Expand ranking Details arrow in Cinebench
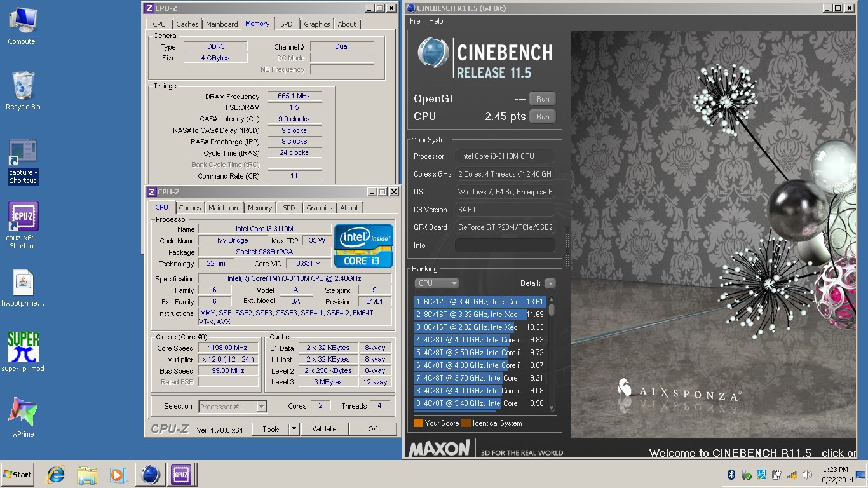This screenshot has width=868, height=488. click(x=550, y=283)
